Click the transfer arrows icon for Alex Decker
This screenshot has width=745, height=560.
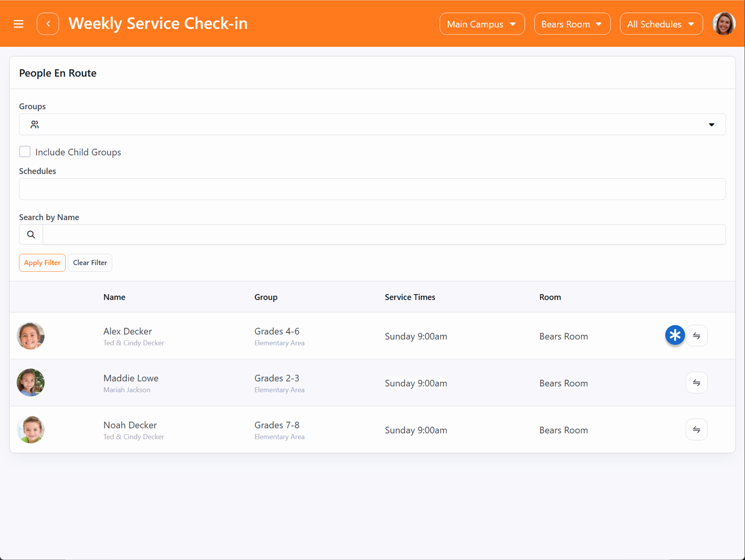(x=696, y=336)
